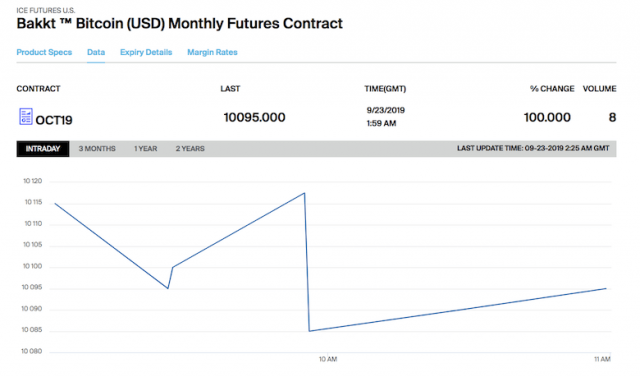Open the Margin Rates tab
The height and width of the screenshot is (377, 640).
(212, 52)
